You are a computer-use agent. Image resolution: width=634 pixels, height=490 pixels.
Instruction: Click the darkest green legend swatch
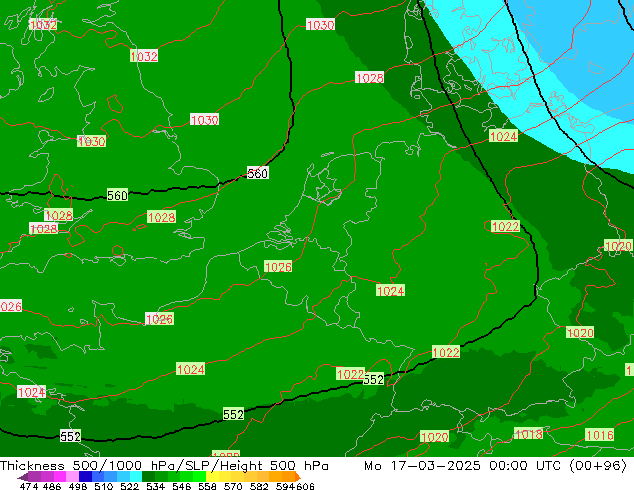point(148,476)
